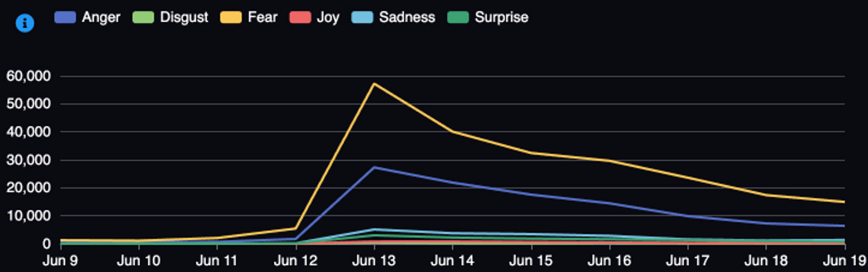Hide the Fear series via its legend label
Image resolution: width=868 pixels, height=272 pixels.
pyautogui.click(x=262, y=17)
